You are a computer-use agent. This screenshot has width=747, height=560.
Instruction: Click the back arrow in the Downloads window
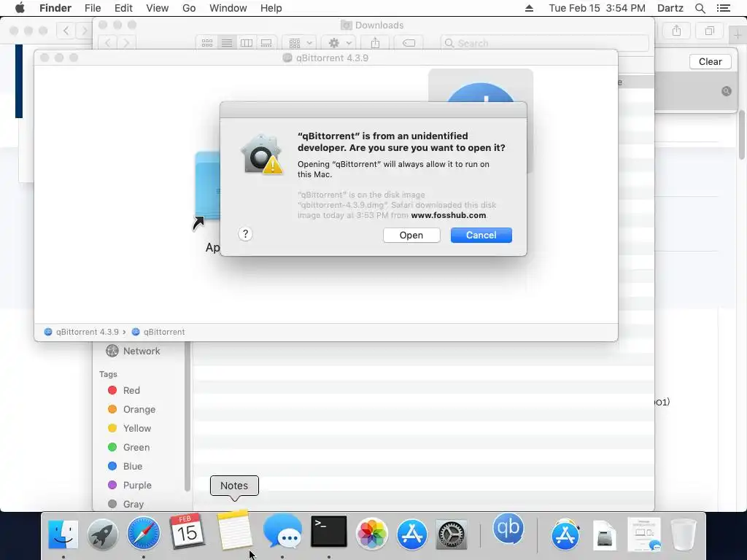tap(108, 43)
